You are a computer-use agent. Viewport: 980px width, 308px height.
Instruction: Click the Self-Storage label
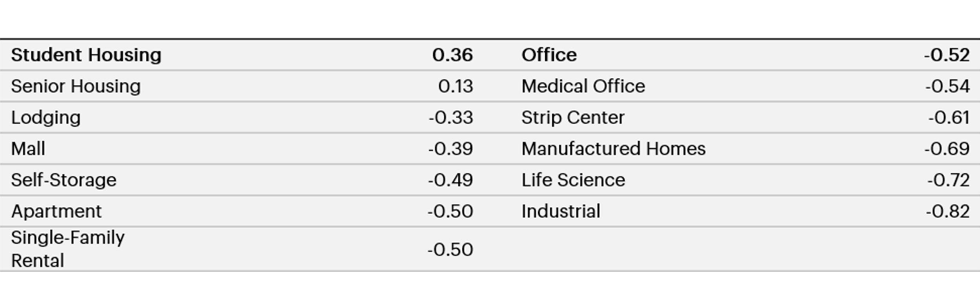pyautogui.click(x=64, y=180)
